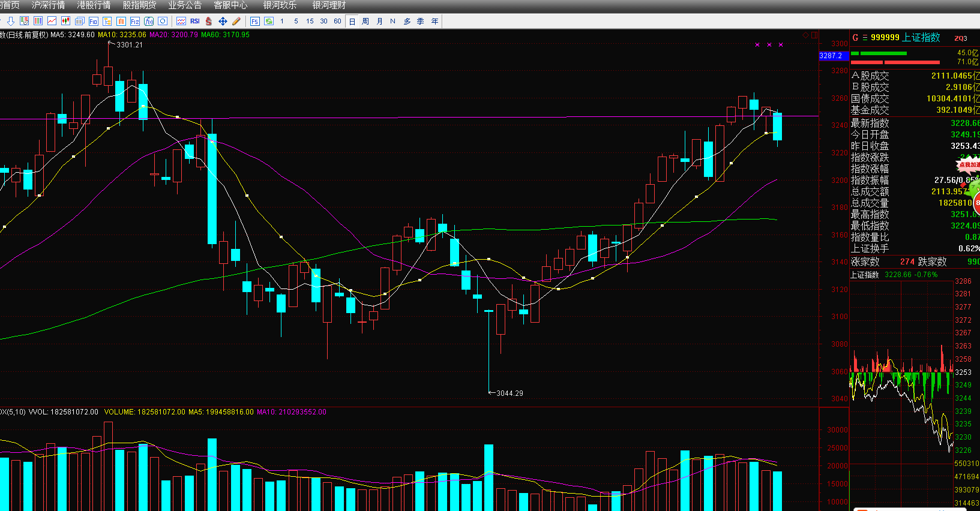Click the 3301.21 high price label
Screen dimensions: 980x511
[x=130, y=45]
